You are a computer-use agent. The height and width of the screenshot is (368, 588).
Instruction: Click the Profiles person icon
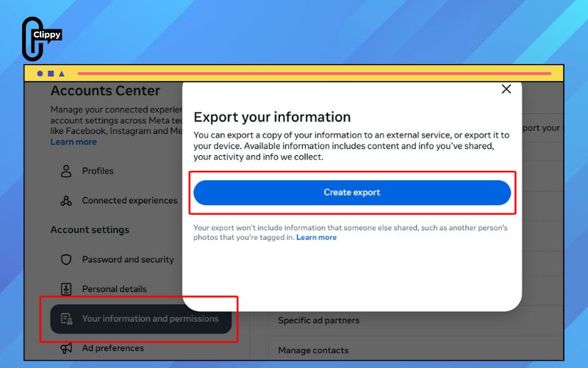pos(66,171)
